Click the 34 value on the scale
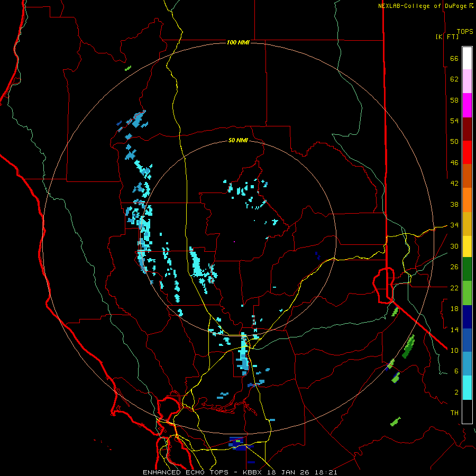 pos(454,225)
